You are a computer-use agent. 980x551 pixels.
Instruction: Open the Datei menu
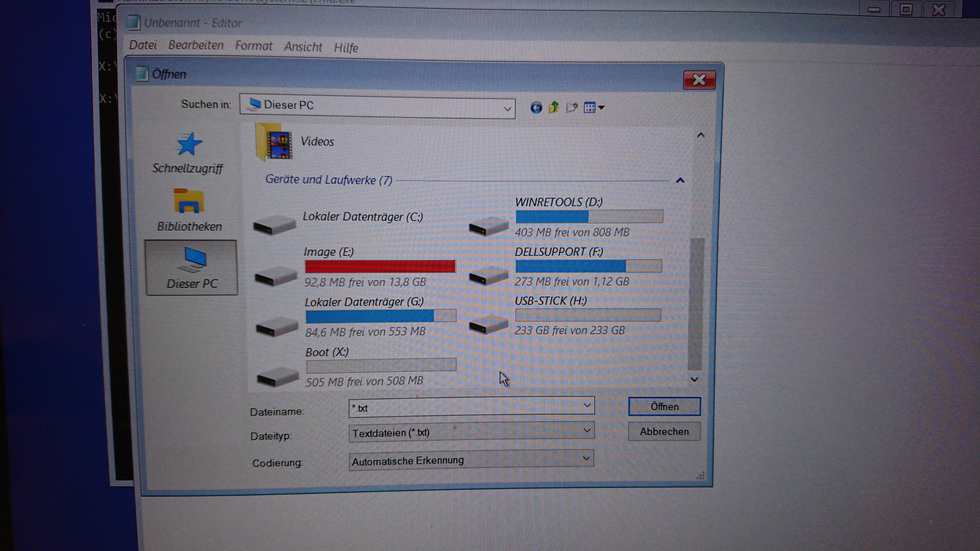tap(143, 45)
